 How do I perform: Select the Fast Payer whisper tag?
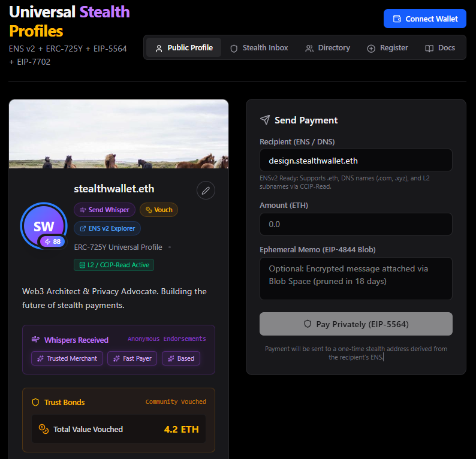coord(132,358)
